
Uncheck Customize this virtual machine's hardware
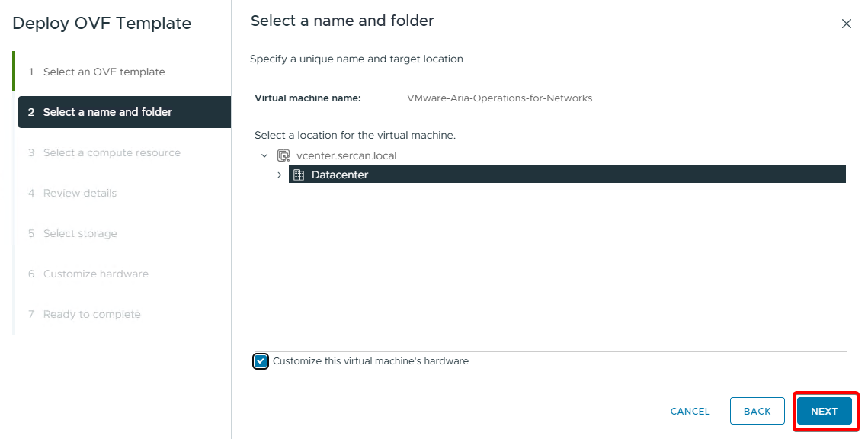pos(261,361)
